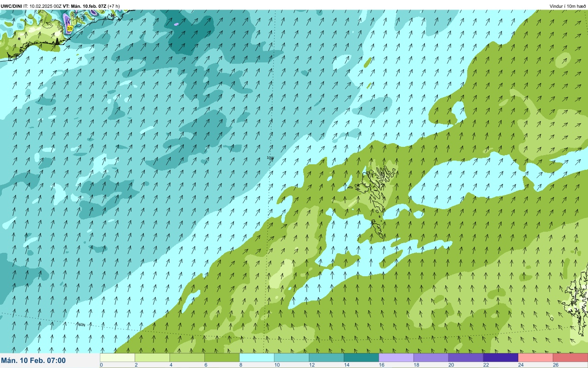Click the dark indigo 22–24 legend swatch
588x368 pixels.
[501, 357]
